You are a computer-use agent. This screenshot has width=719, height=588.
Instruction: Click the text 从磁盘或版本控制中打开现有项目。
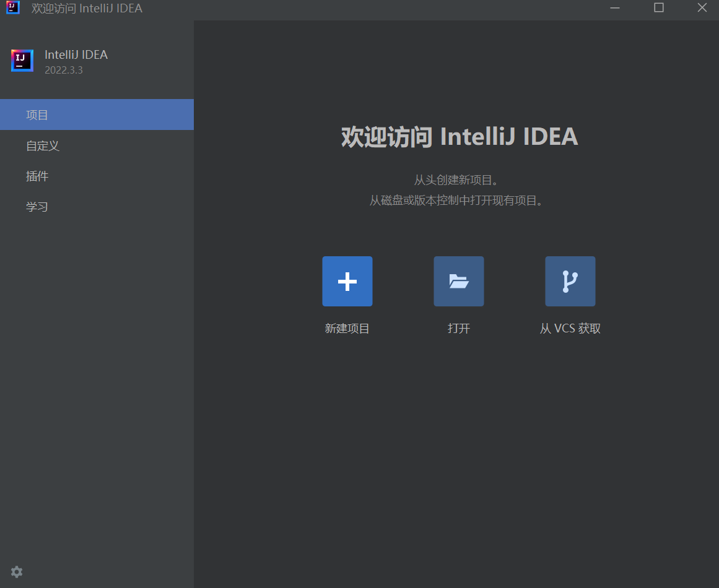pos(456,201)
